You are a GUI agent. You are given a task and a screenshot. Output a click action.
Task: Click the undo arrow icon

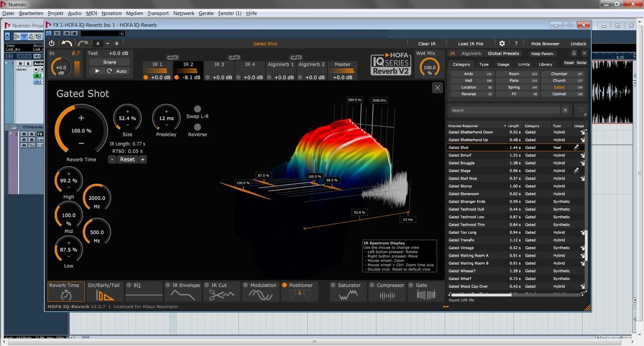(x=66, y=44)
